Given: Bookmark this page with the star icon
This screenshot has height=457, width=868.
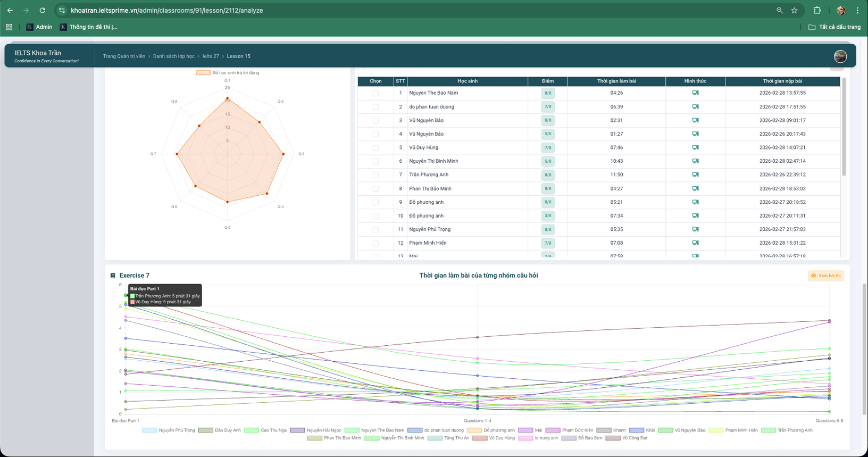Looking at the screenshot, I should (x=794, y=10).
